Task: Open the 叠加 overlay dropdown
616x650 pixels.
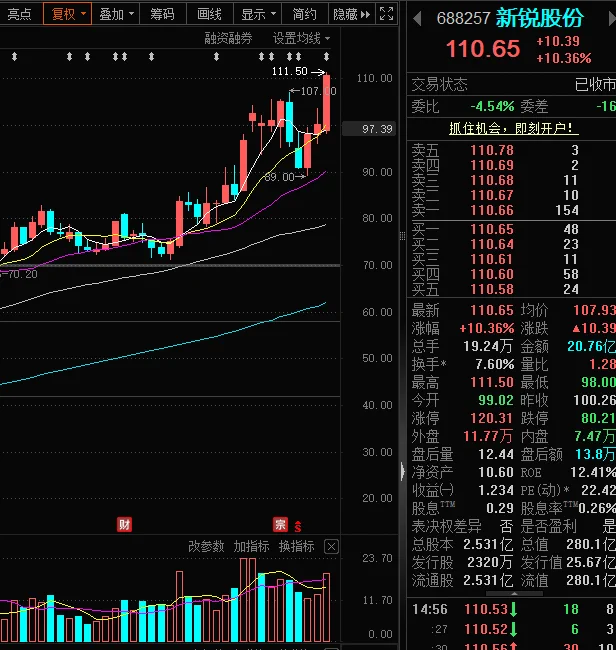Action: coord(116,14)
